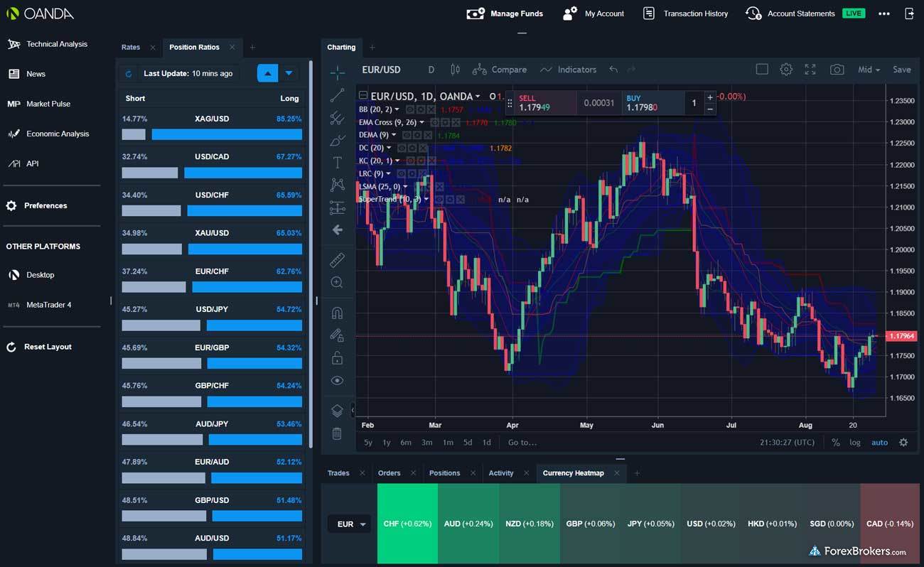Select the trend line drawing tool
This screenshot has width=924, height=567.
338,94
